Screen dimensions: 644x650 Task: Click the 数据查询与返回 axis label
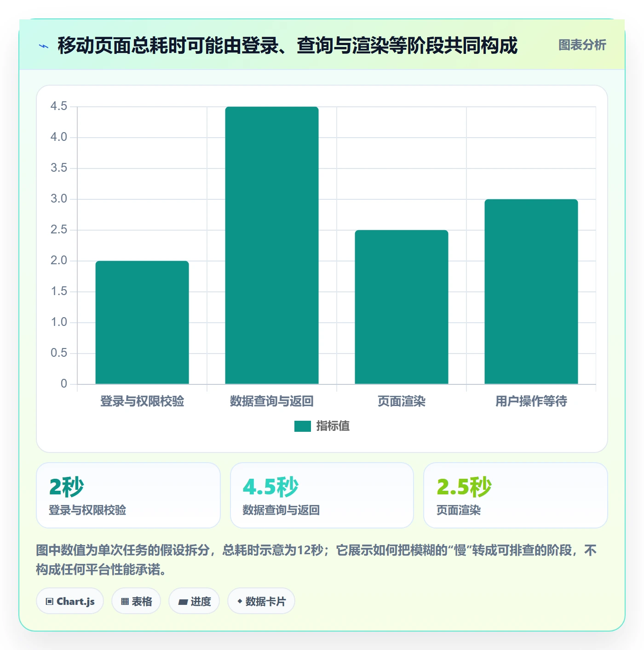272,401
